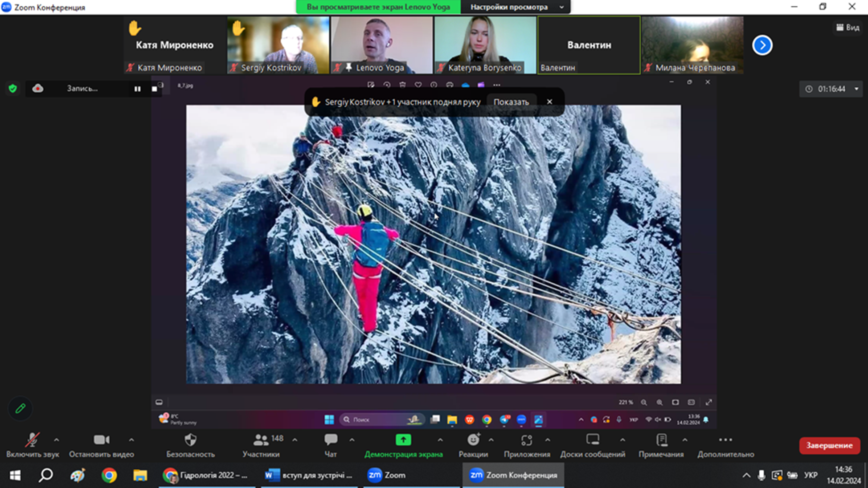The height and width of the screenshot is (488, 868).
Task: Open the Security shield icon
Action: point(190,440)
